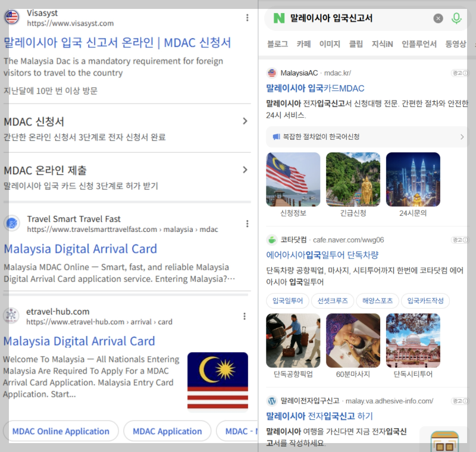
Task: Click the mdac.kr/ ad URL
Action: pyautogui.click(x=337, y=73)
